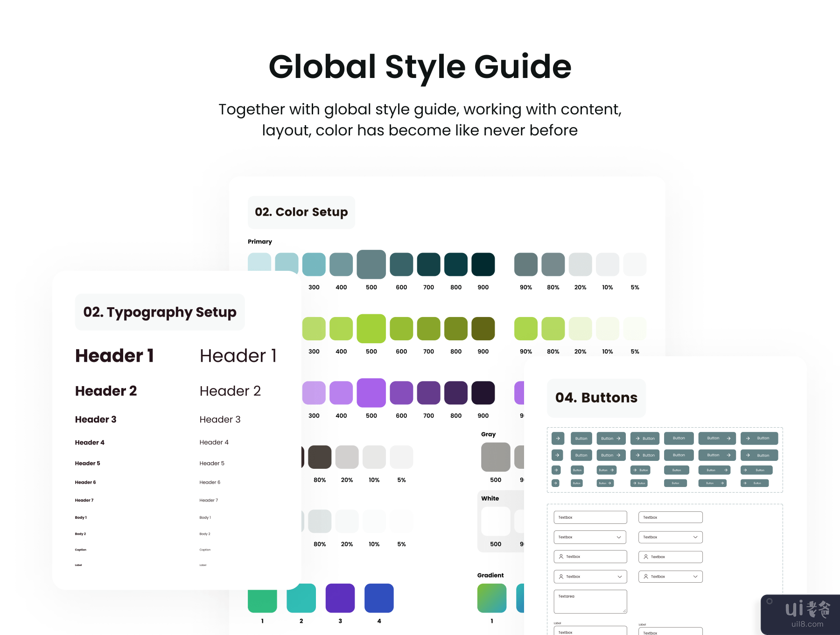Expand the left plain Textbox dropdown chevron
The height and width of the screenshot is (635, 840).
619,537
